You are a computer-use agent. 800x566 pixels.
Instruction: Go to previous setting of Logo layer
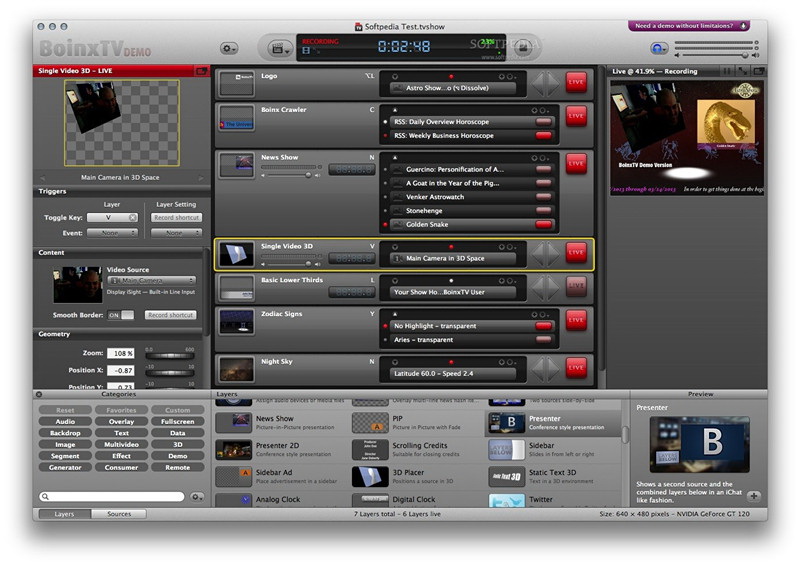(x=538, y=84)
